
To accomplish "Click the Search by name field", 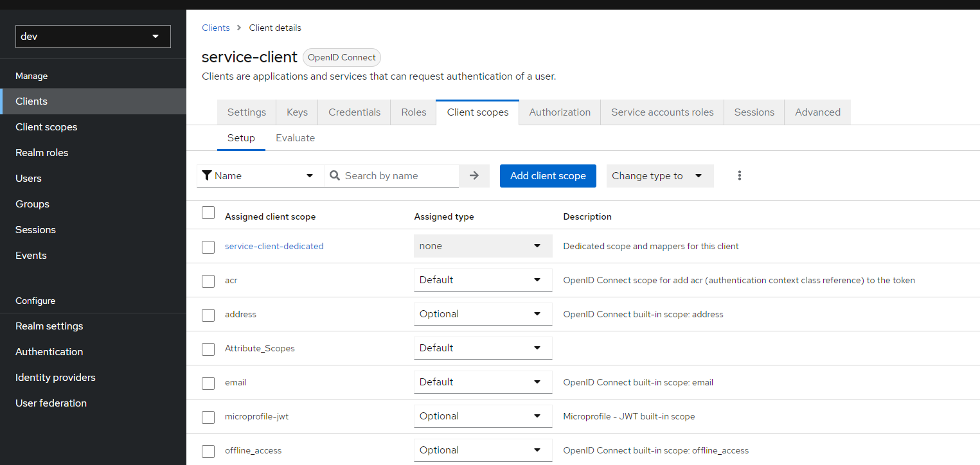I will (x=398, y=176).
